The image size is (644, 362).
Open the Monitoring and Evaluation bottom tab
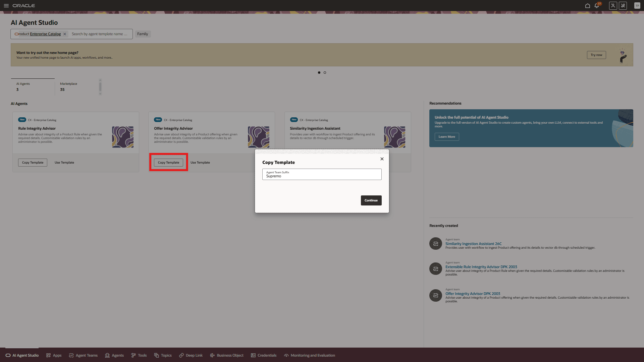(x=309, y=355)
